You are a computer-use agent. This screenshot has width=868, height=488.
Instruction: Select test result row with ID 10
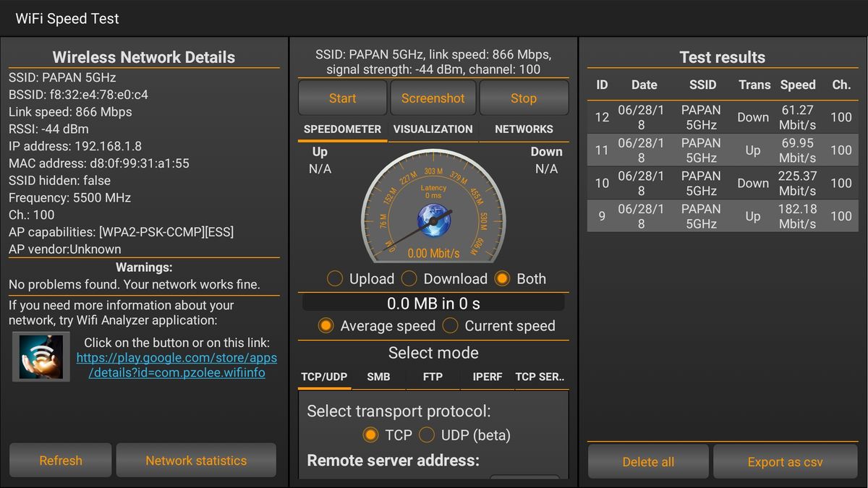tap(723, 183)
